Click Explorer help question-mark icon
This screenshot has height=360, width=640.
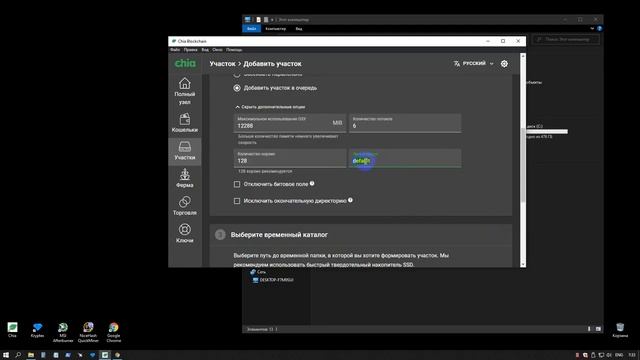tap(599, 29)
